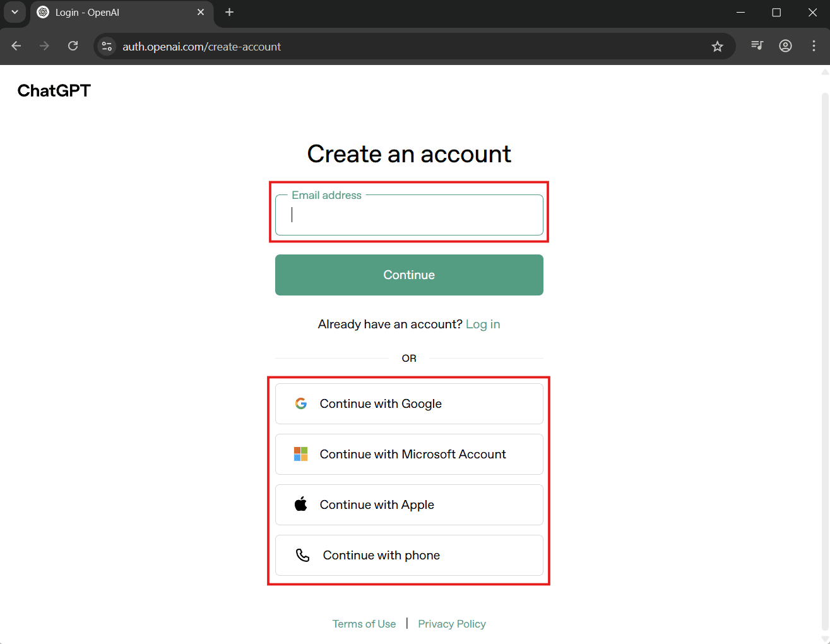The width and height of the screenshot is (830, 644).
Task: Open the Terms of Use link
Action: coord(364,624)
